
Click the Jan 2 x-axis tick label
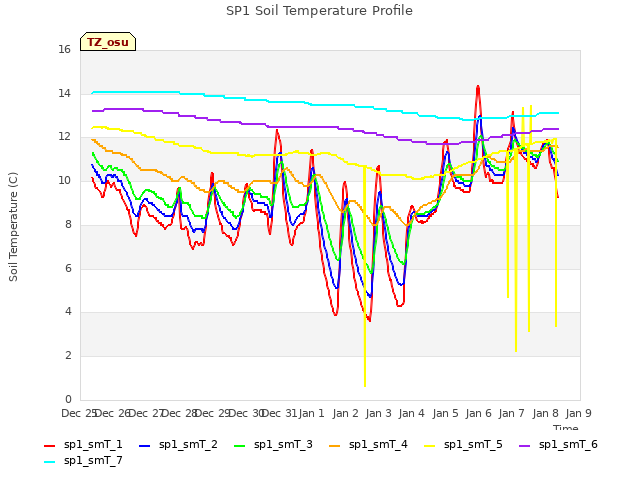point(345,413)
